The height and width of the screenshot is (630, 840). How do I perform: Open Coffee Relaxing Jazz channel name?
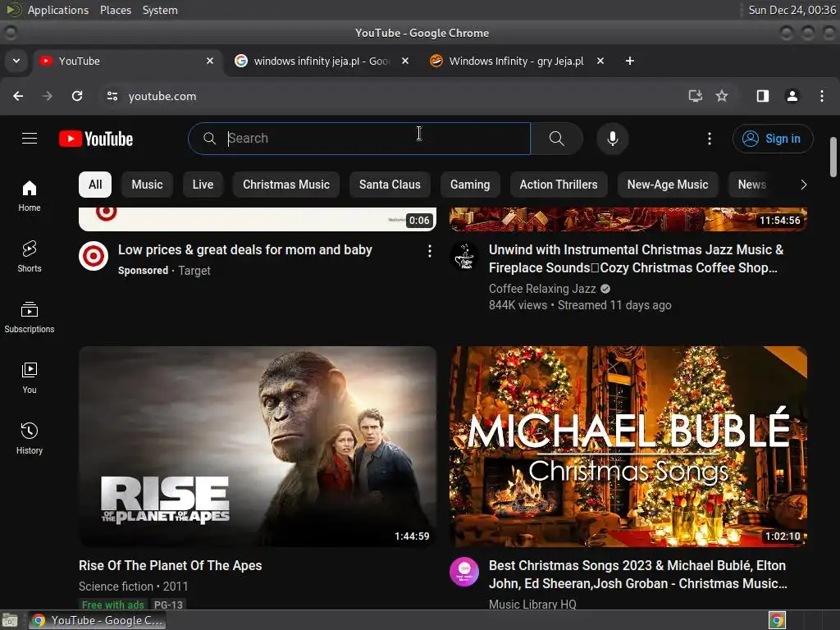pyautogui.click(x=542, y=289)
